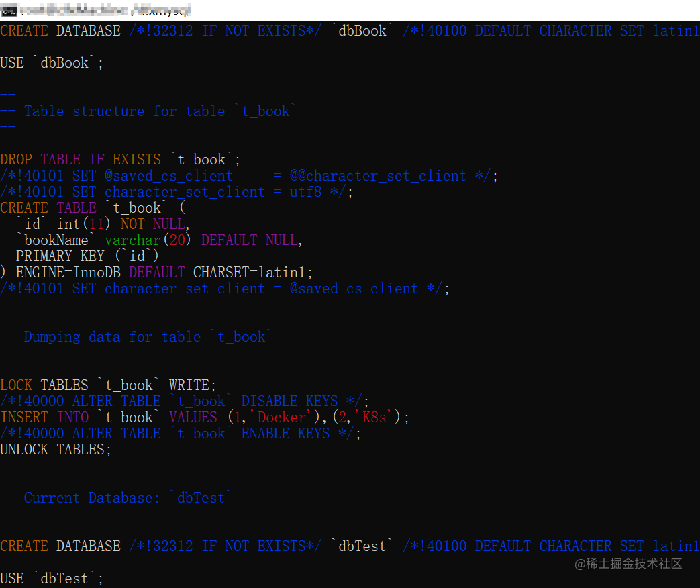The height and width of the screenshot is (588, 700).
Task: Click the USE dbBook line
Action: tap(50, 62)
